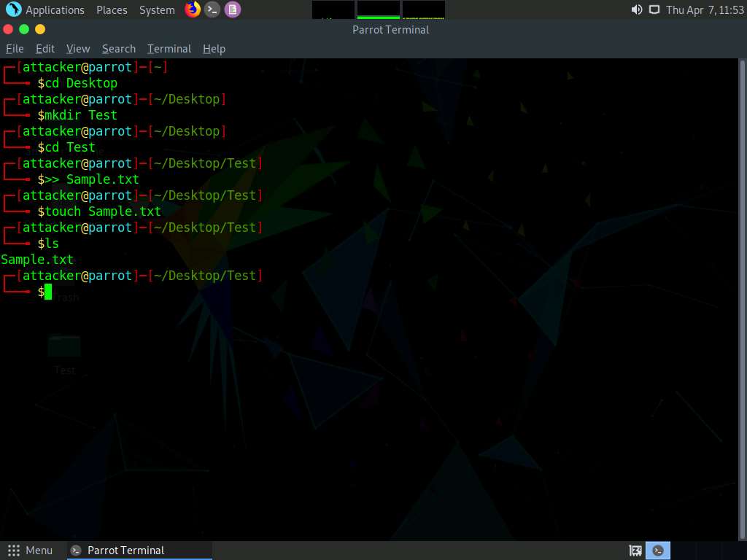The width and height of the screenshot is (747, 560).
Task: Open the Search menu
Action: tap(119, 49)
